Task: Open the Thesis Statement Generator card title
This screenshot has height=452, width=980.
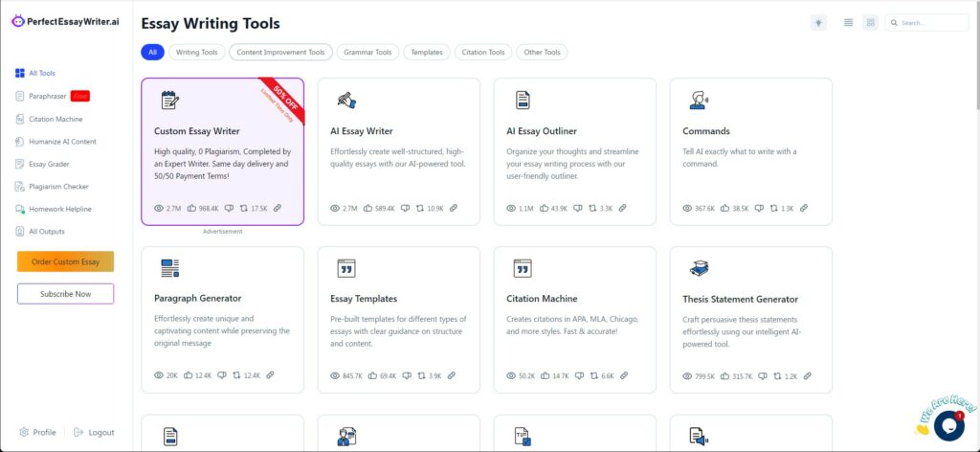Action: [740, 300]
